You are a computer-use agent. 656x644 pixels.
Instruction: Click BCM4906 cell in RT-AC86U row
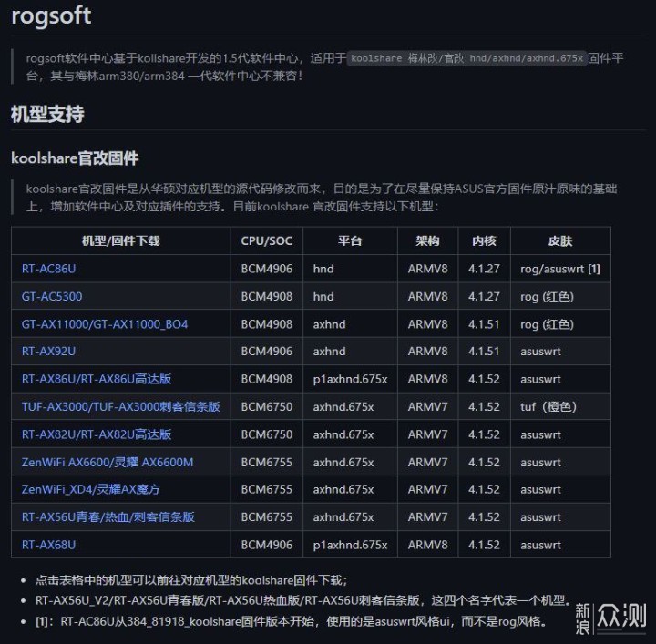[x=266, y=269]
